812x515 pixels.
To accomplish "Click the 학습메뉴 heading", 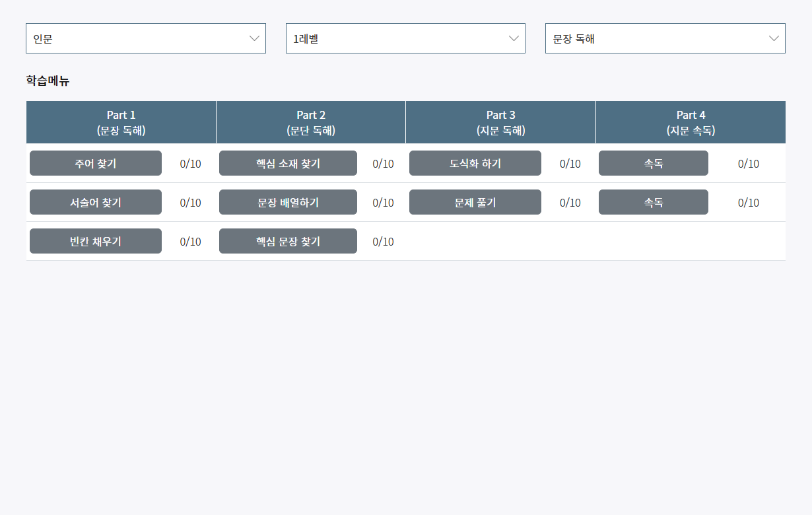I will click(48, 81).
